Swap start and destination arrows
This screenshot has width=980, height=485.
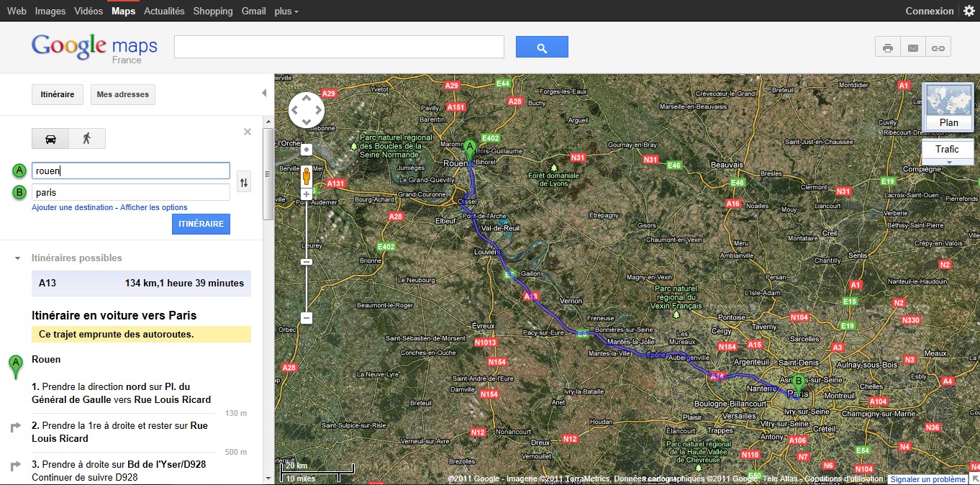click(x=244, y=183)
